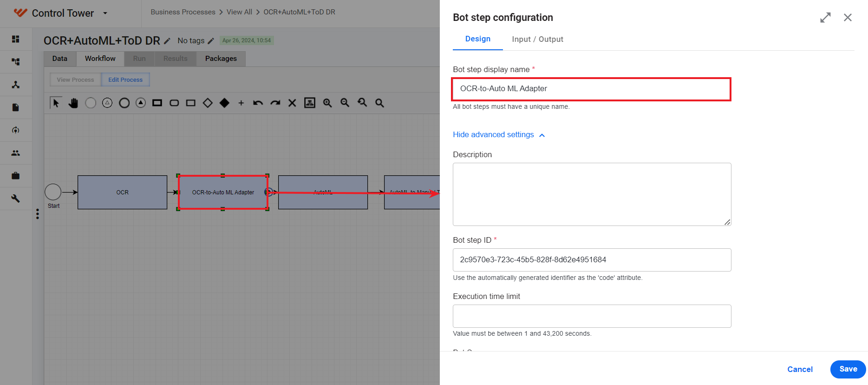Click the View Process button

(75, 80)
